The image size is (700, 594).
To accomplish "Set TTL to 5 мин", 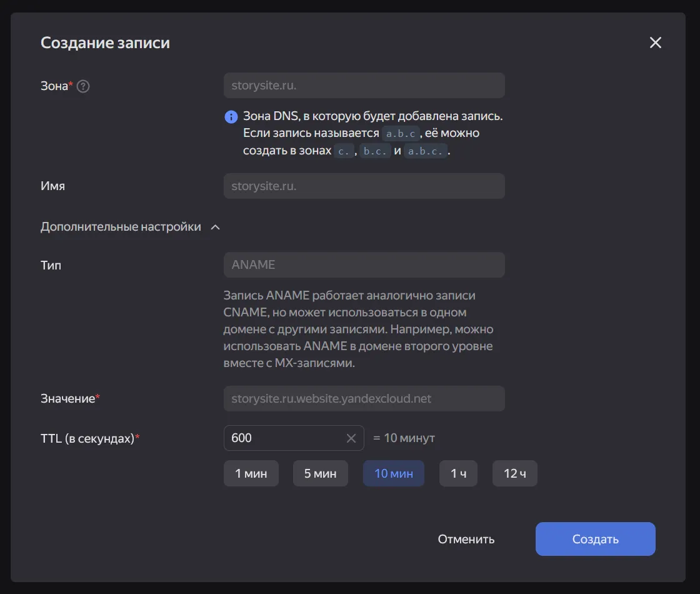I will click(320, 473).
